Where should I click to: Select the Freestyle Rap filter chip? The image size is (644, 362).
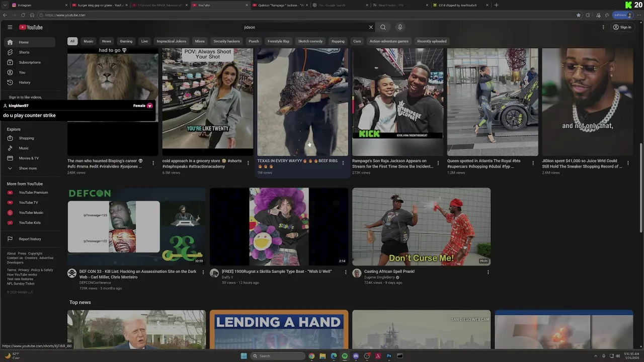tap(279, 41)
